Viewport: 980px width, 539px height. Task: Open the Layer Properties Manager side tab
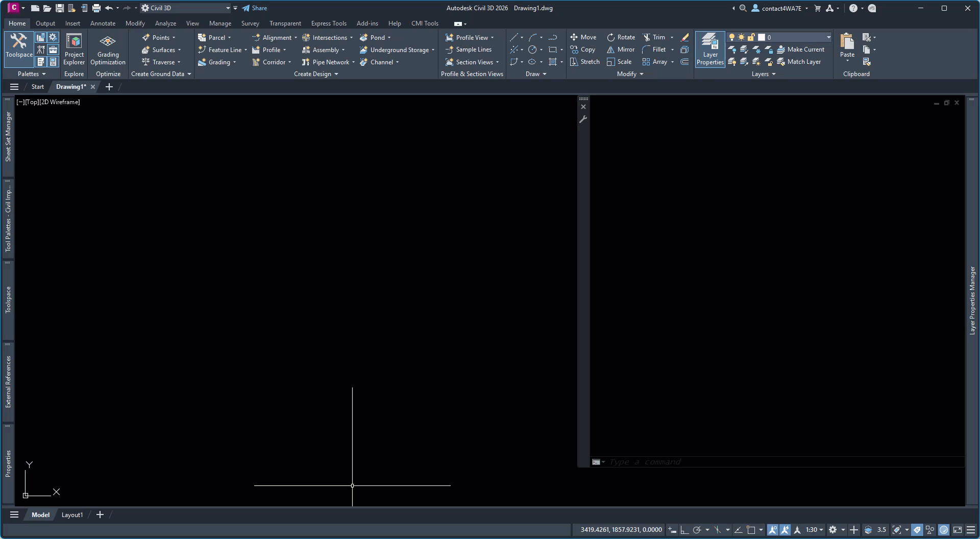972,300
